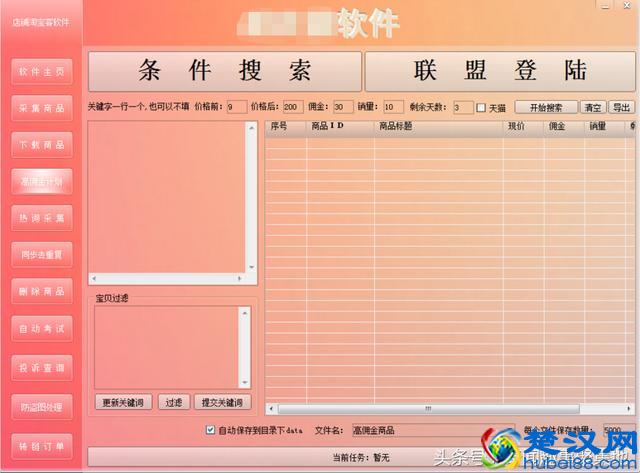Open 热词采集 from the sidebar
Viewport: 640px width, 473px height.
(42, 218)
